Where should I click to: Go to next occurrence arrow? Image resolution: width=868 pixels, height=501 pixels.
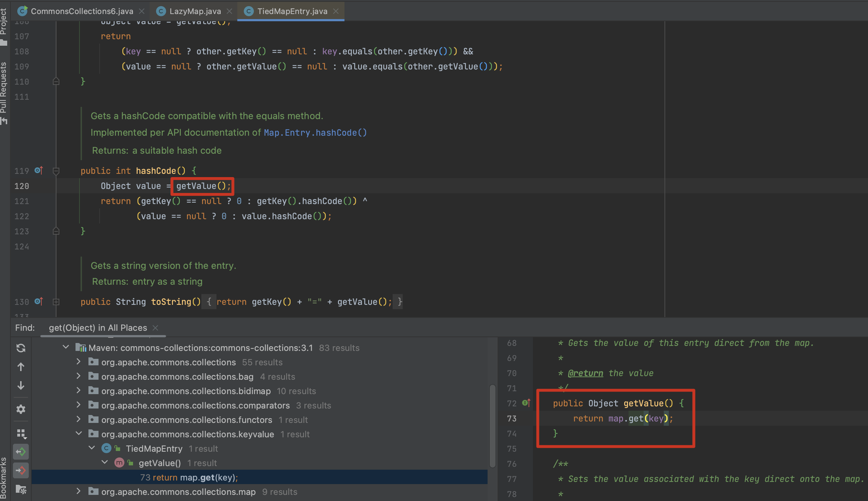(x=21, y=385)
